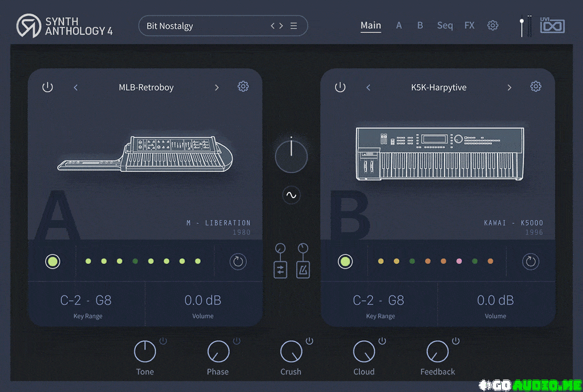Click first yellow step dot in layer B
Screen dimensions: 583x392
pos(381,261)
